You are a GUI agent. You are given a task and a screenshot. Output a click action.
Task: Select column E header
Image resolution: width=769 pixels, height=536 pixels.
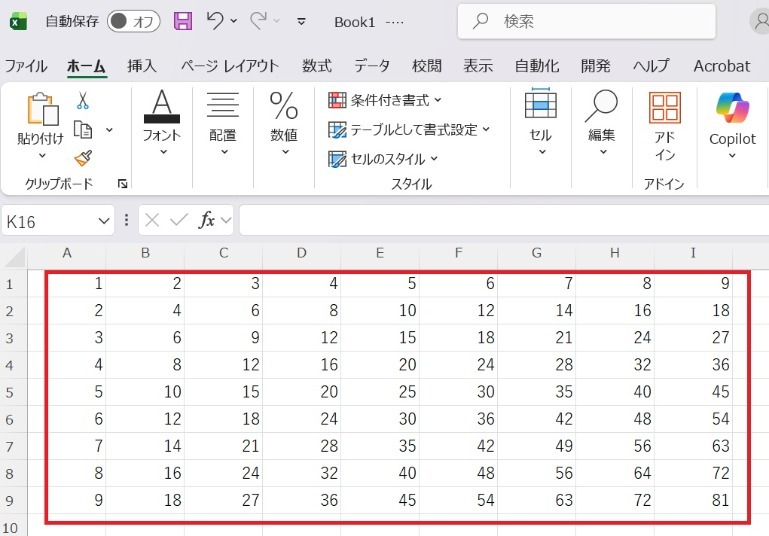click(380, 253)
